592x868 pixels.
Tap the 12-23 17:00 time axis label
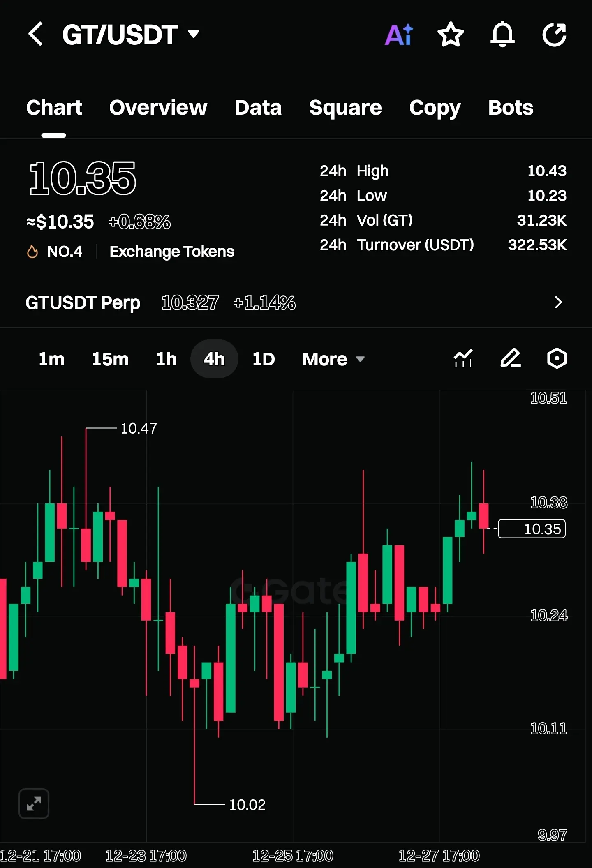146,856
